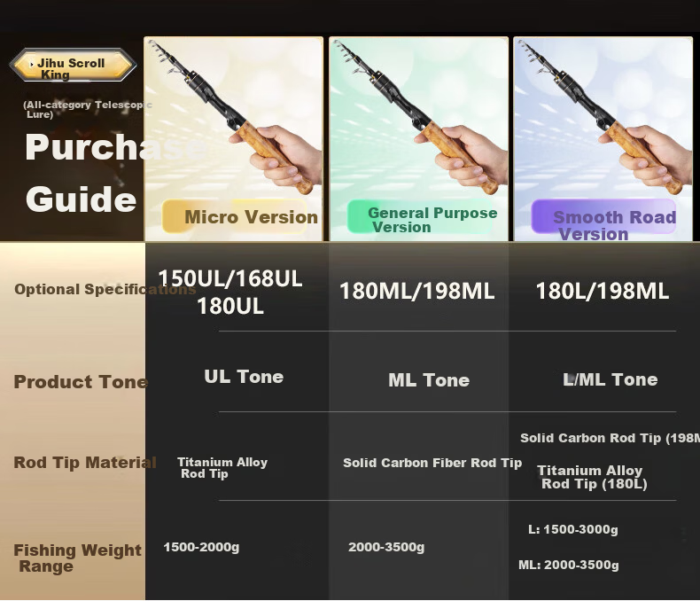700x601 pixels.
Task: Click the All-category Telescopic Lure subtitle
Action: [88, 109]
